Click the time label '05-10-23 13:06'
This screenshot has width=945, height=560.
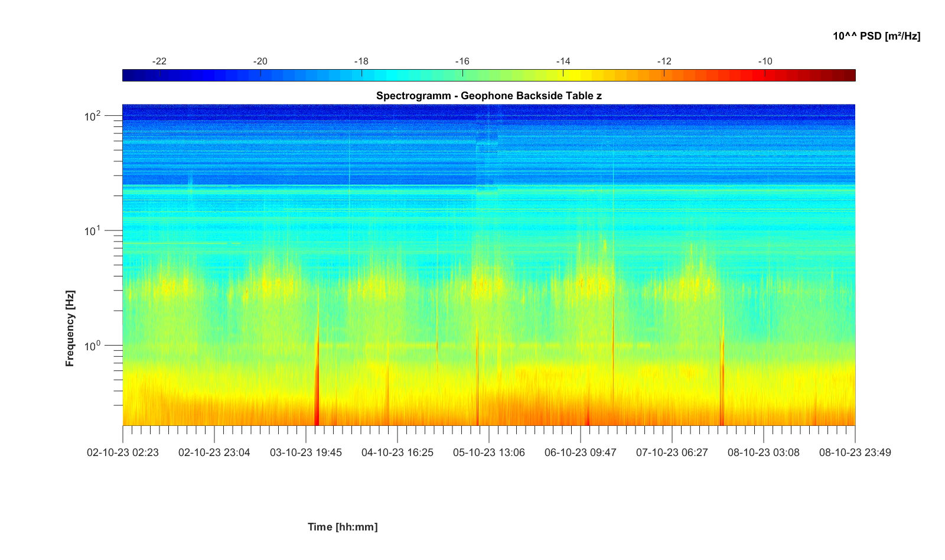(x=489, y=452)
